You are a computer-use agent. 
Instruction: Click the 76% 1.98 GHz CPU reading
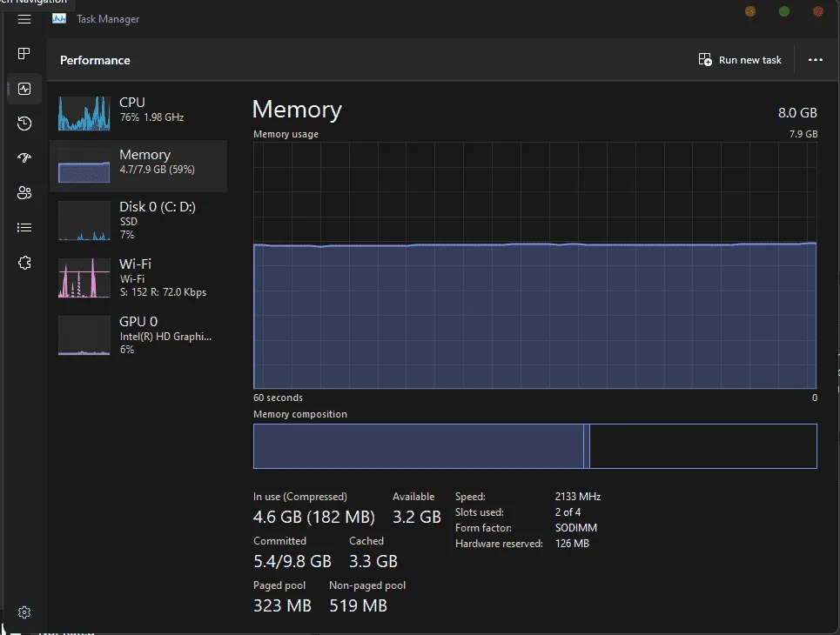tap(151, 117)
